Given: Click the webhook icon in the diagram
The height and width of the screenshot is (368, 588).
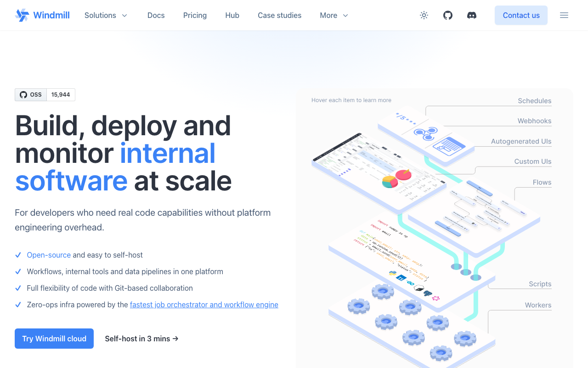Looking at the screenshot, I should 424,134.
